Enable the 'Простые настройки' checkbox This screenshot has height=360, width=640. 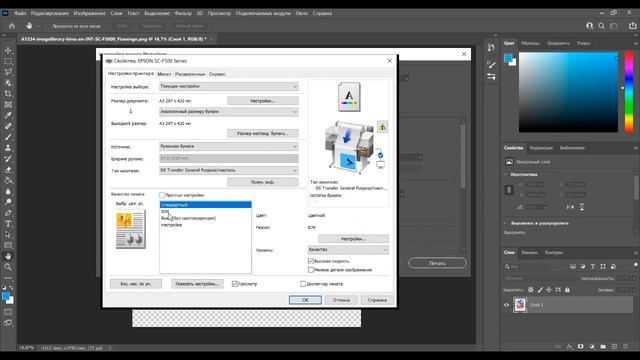click(x=162, y=195)
